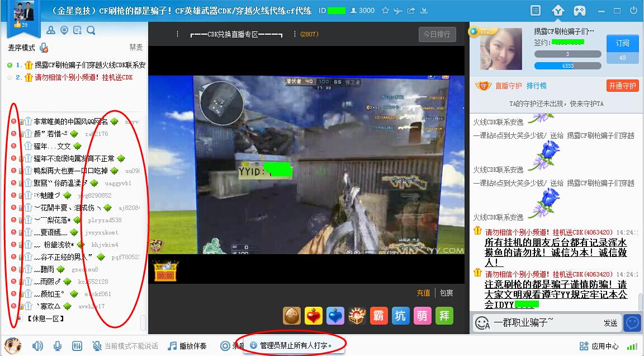Open 充值 recharge tab
This screenshot has width=644, height=356.
423,293
